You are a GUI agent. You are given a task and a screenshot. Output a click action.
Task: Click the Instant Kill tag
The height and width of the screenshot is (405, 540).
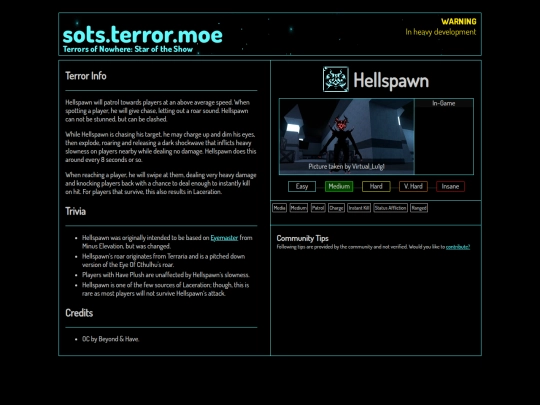click(x=359, y=208)
